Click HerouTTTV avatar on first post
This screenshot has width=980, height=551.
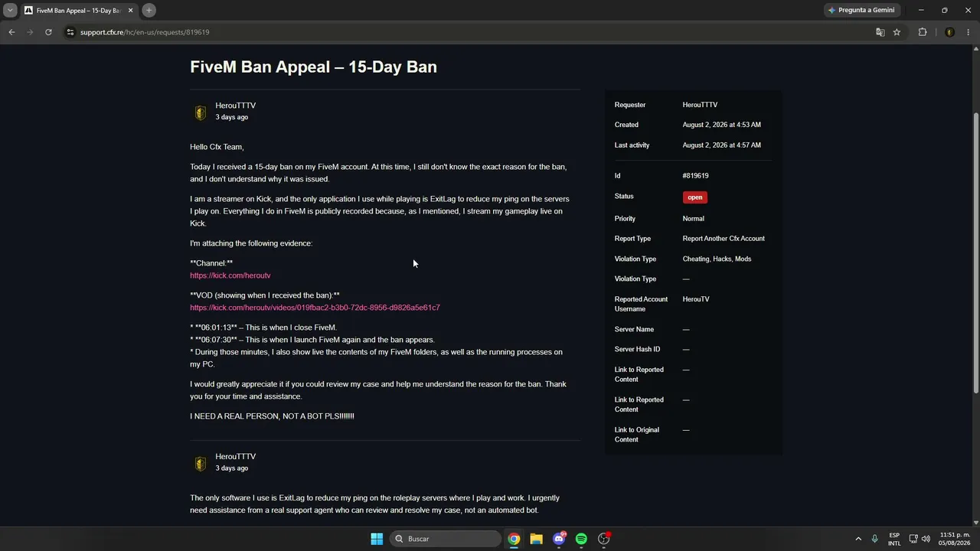tap(201, 113)
